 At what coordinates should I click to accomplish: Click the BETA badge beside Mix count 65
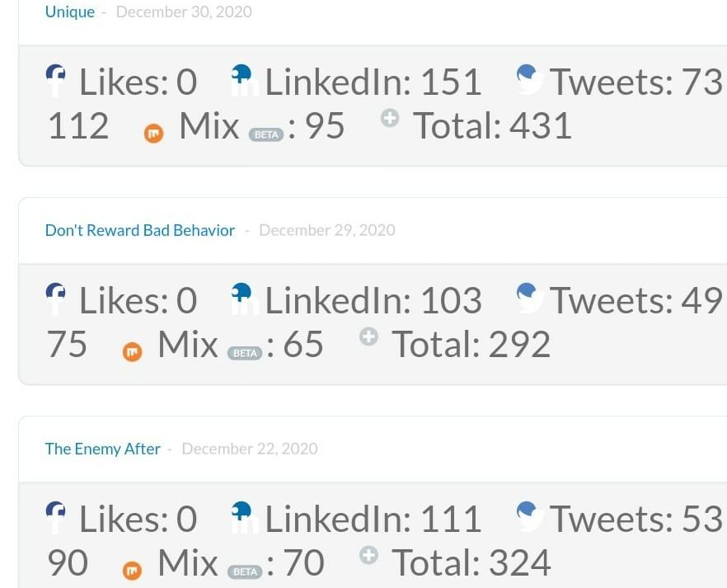pos(245,353)
